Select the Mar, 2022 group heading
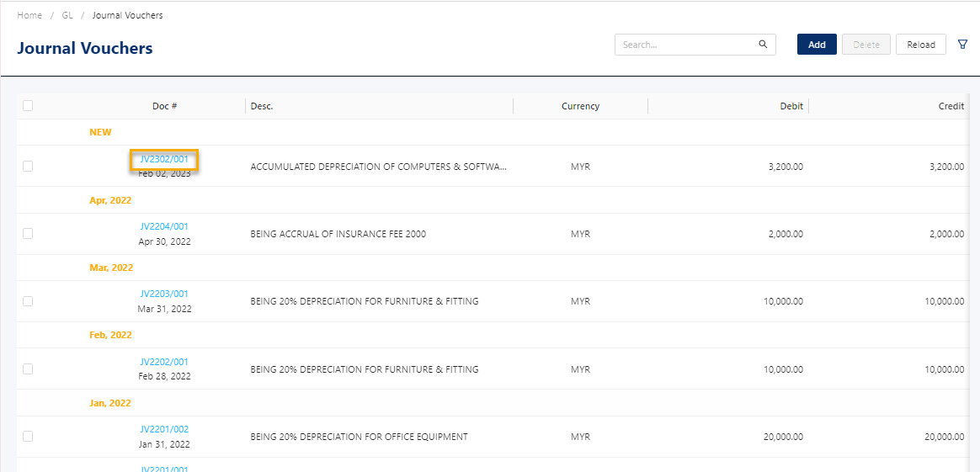Viewport: 980px width, 472px height. tap(111, 268)
